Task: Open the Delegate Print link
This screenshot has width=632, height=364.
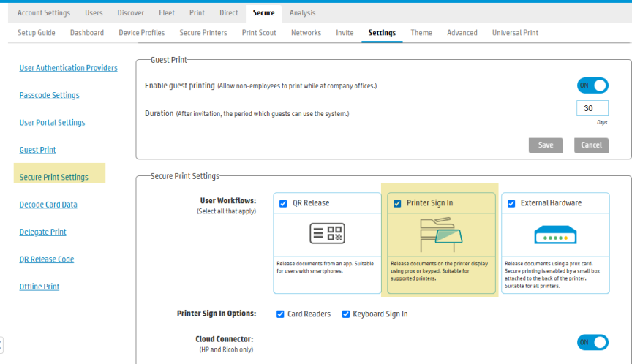Action: coord(42,232)
